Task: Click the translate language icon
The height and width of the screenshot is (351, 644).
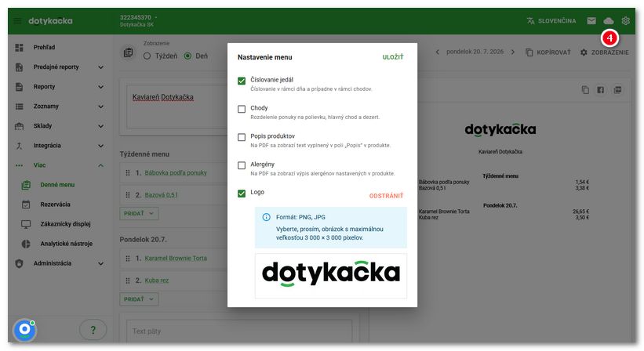Action: click(x=530, y=20)
